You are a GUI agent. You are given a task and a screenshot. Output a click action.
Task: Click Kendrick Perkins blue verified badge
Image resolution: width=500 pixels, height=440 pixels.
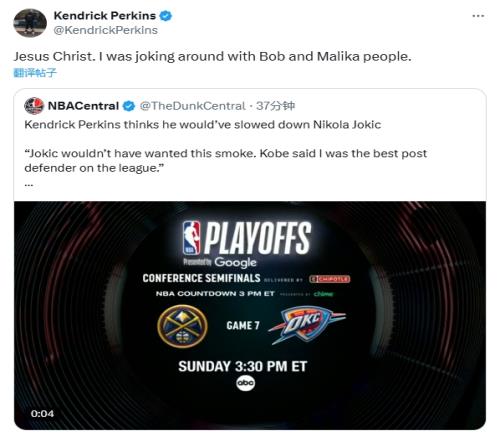click(166, 16)
